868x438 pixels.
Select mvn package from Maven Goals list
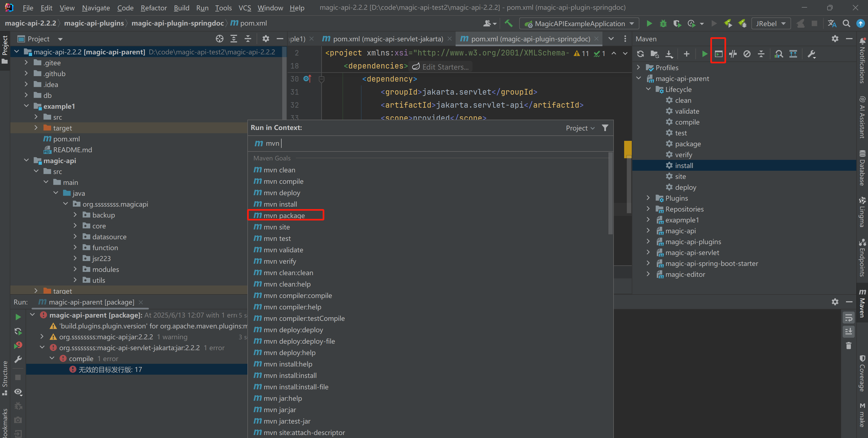pyautogui.click(x=284, y=215)
